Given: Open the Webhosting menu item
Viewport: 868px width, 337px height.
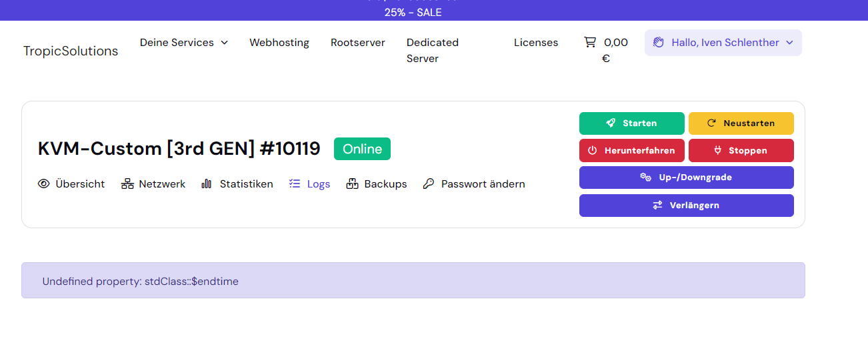Looking at the screenshot, I should pos(279,43).
